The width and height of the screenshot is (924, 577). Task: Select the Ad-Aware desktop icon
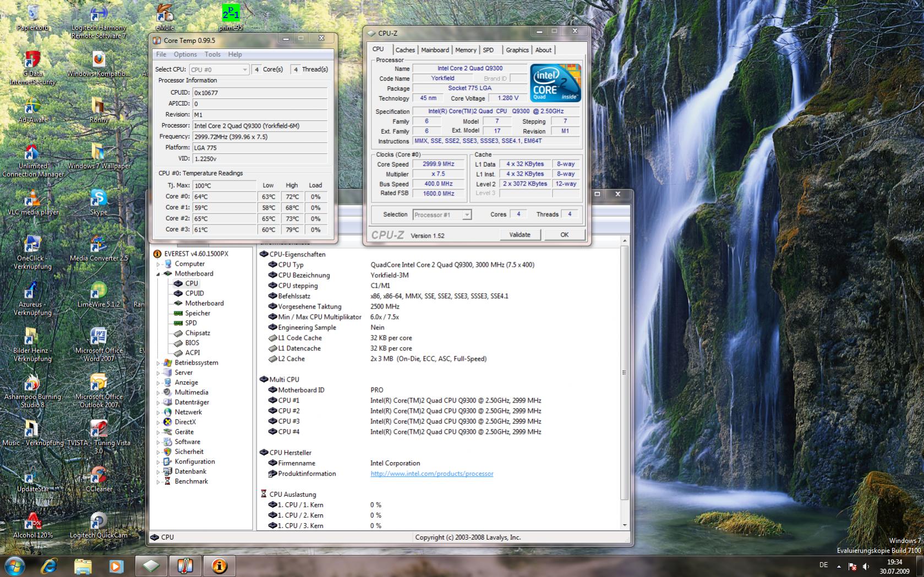coord(32,109)
